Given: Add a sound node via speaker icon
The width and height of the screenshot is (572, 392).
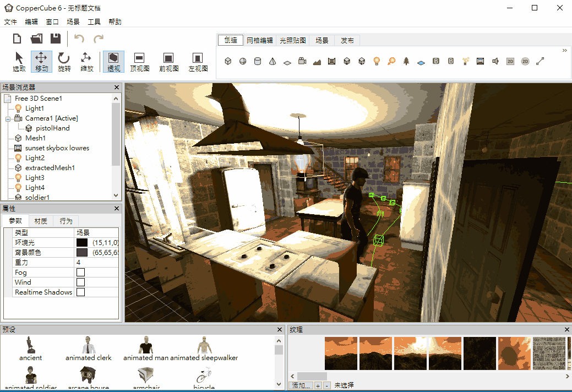Looking at the screenshot, I should pos(495,61).
